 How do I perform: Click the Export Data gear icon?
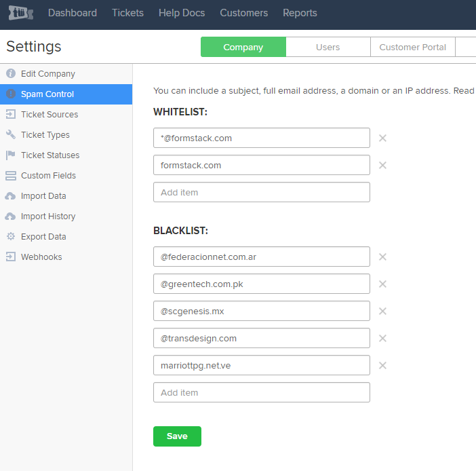11,237
